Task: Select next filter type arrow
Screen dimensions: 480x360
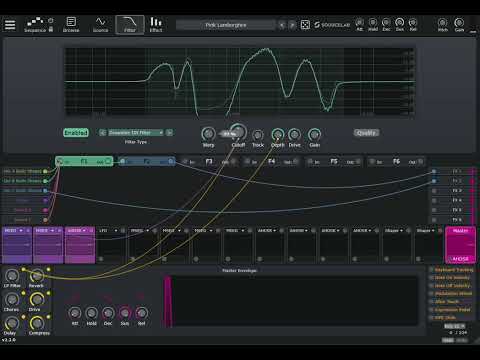Action: pos(169,133)
